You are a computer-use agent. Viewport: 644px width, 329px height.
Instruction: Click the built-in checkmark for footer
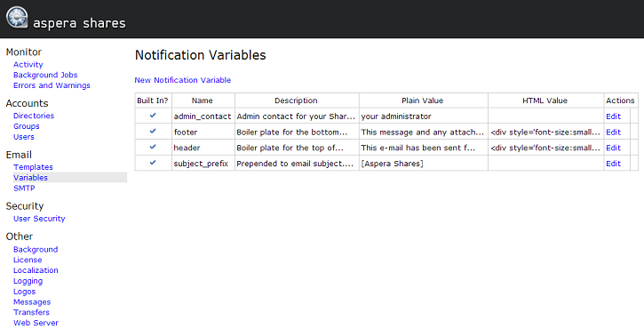(x=153, y=132)
